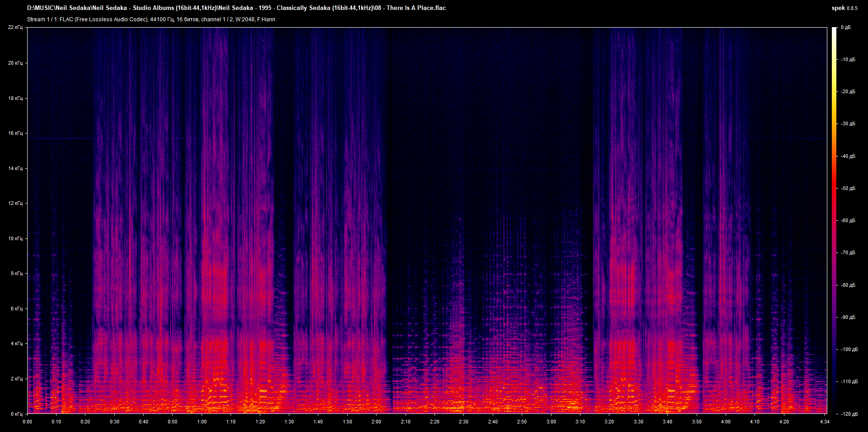Click the '-30 дБ' level scale label
Image resolution: width=868 pixels, height=432 pixels.
click(x=848, y=124)
